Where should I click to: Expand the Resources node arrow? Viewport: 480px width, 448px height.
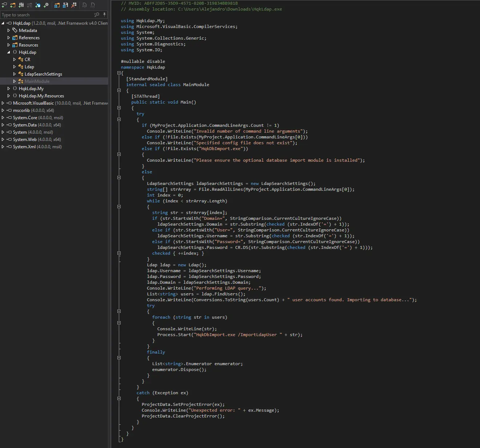[x=9, y=45]
